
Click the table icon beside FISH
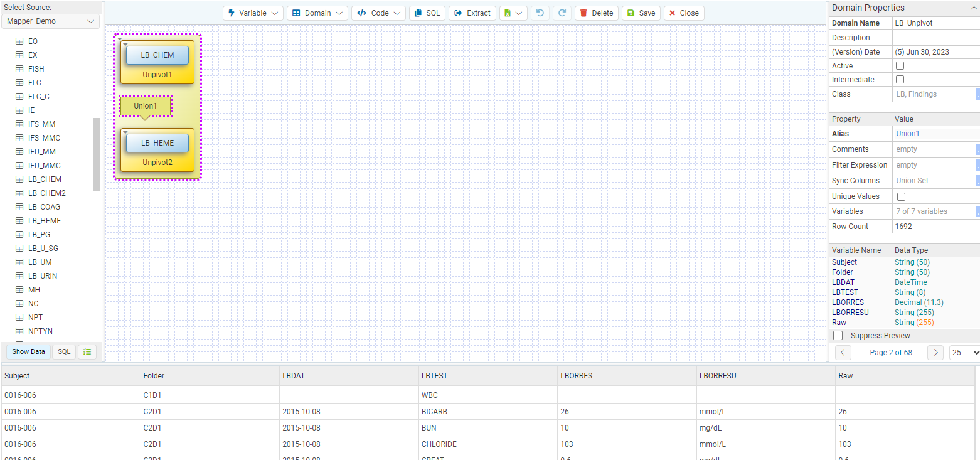(x=19, y=69)
